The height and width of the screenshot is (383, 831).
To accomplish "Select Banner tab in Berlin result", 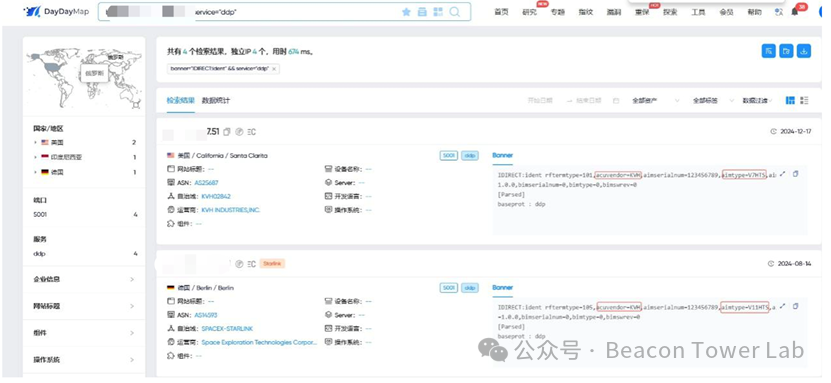I will [502, 287].
